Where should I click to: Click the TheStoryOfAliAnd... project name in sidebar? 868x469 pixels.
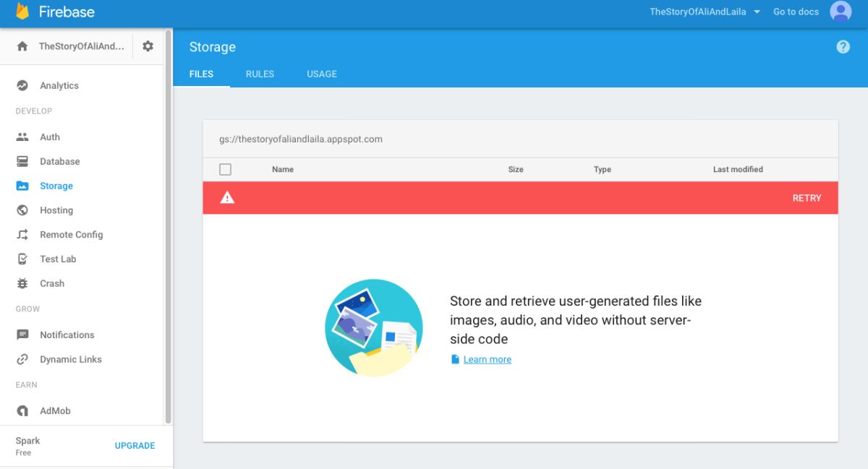point(82,46)
